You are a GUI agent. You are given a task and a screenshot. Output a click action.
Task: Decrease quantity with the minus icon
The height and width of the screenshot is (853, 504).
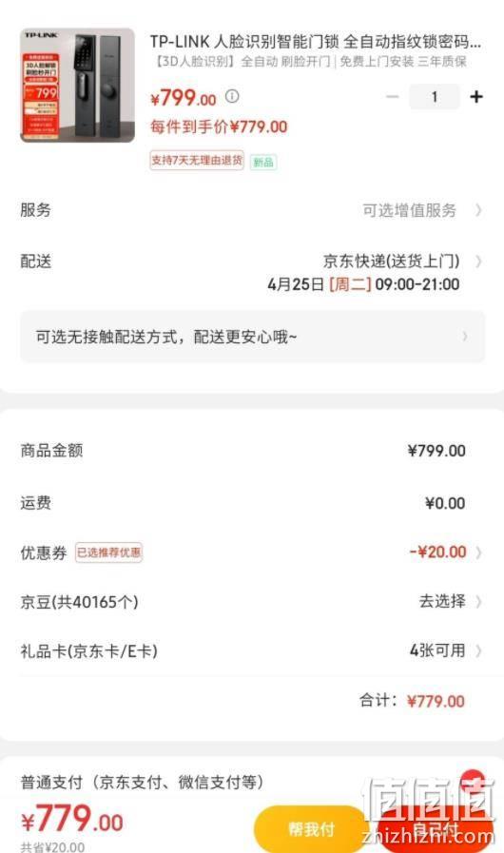[x=393, y=97]
